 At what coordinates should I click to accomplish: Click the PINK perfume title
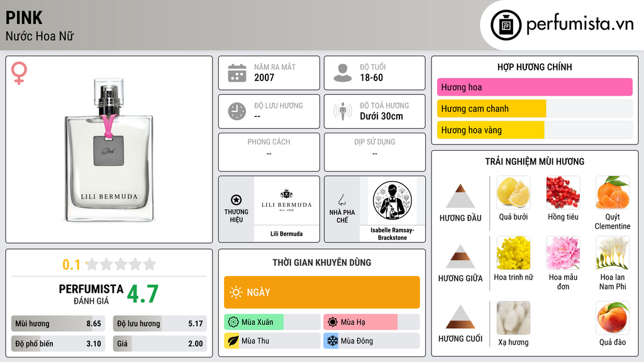pyautogui.click(x=24, y=18)
